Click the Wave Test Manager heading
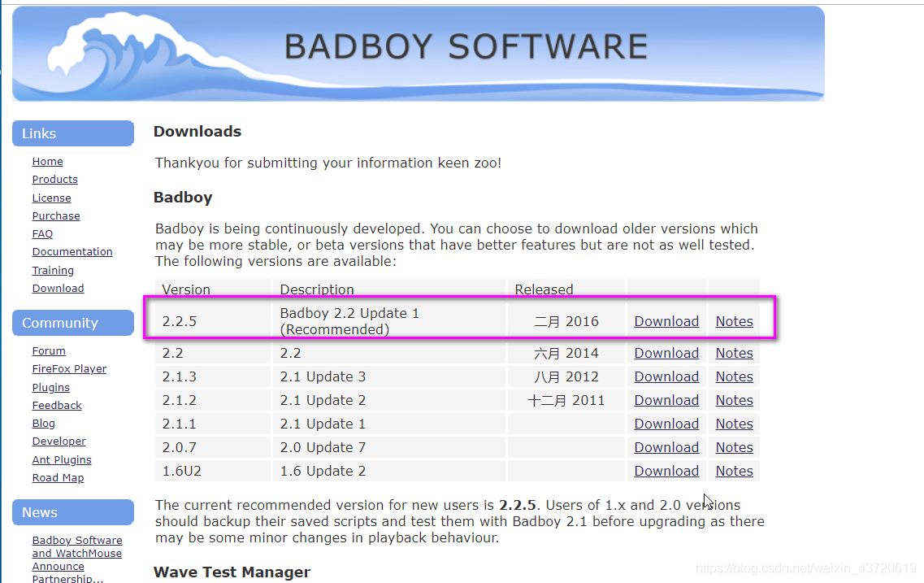The width and height of the screenshot is (924, 583). coord(232,572)
